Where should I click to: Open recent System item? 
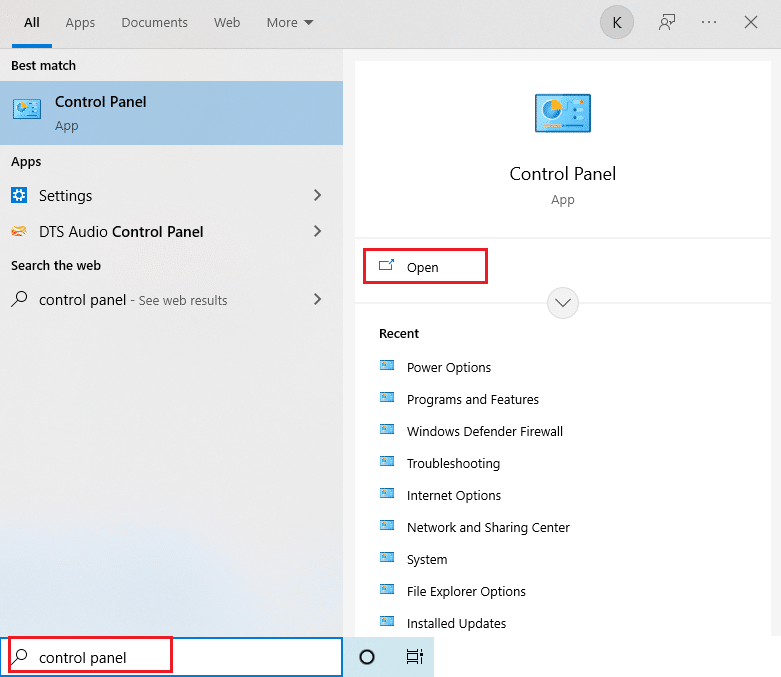[427, 559]
